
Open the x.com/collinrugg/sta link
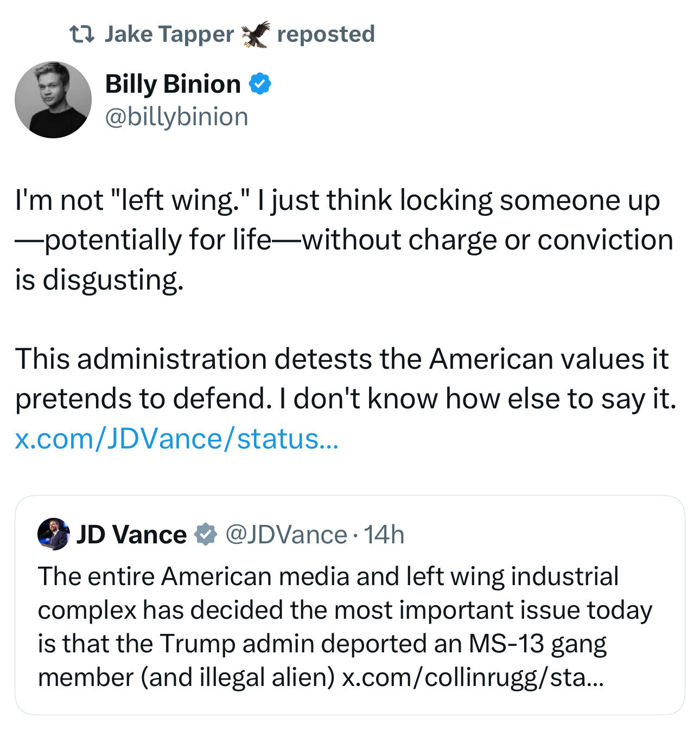[472, 677]
